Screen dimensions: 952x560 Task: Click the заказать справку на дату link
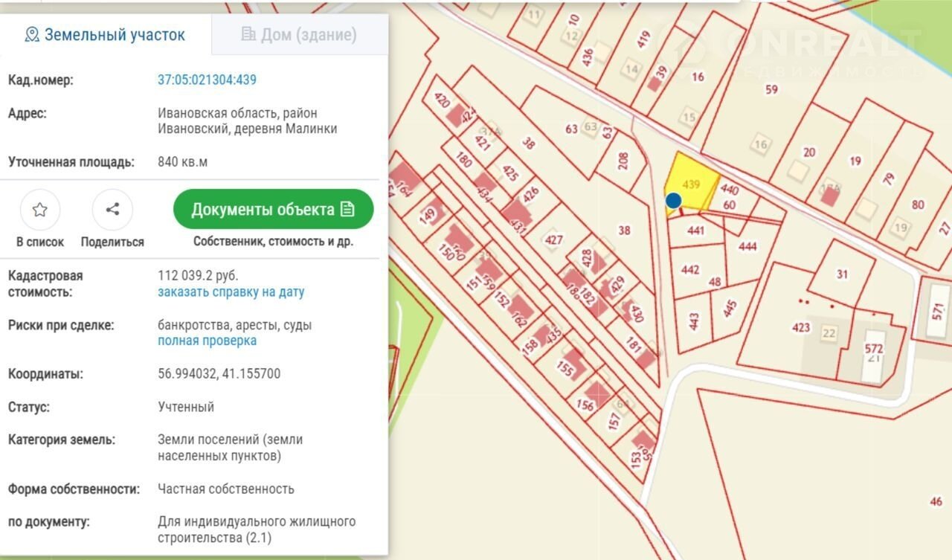(x=231, y=292)
